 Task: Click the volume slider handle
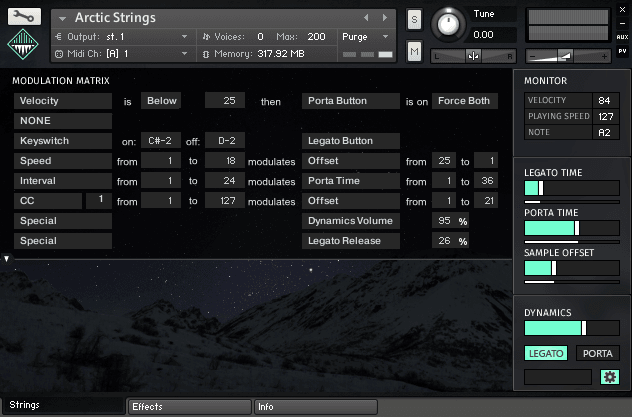pos(565,56)
